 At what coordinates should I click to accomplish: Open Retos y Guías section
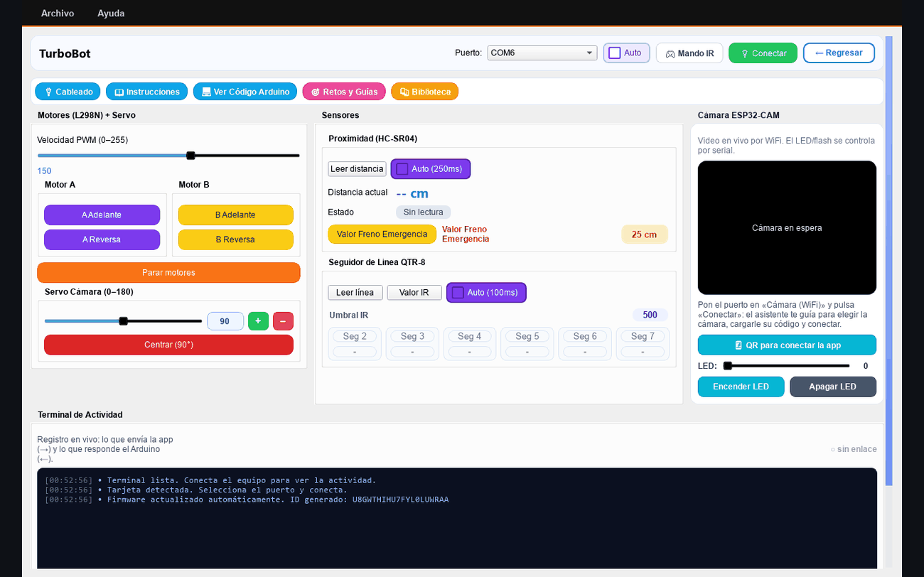[344, 92]
